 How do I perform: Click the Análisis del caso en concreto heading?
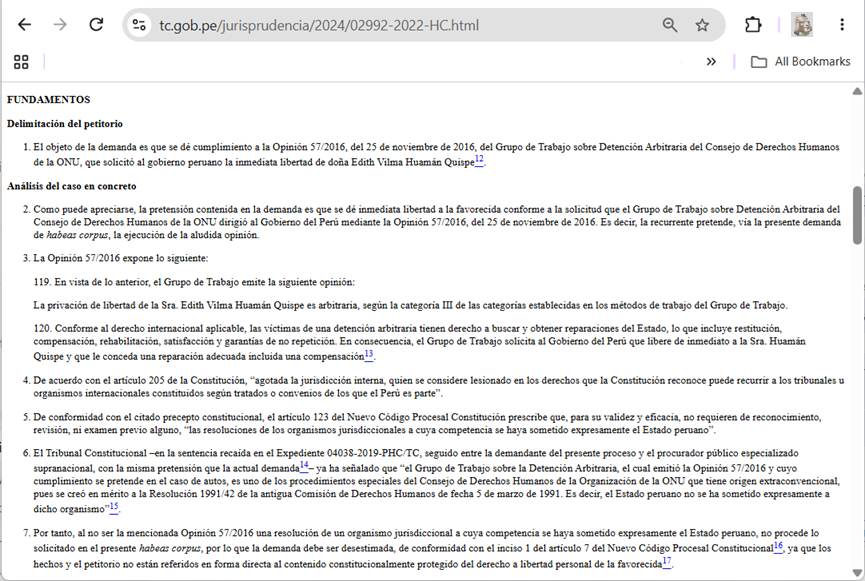click(72, 186)
